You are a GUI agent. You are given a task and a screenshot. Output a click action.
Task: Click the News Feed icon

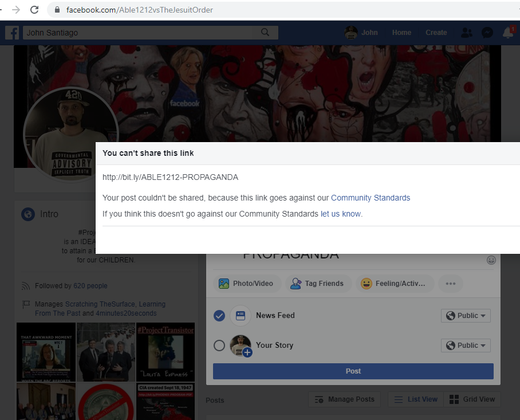click(241, 316)
